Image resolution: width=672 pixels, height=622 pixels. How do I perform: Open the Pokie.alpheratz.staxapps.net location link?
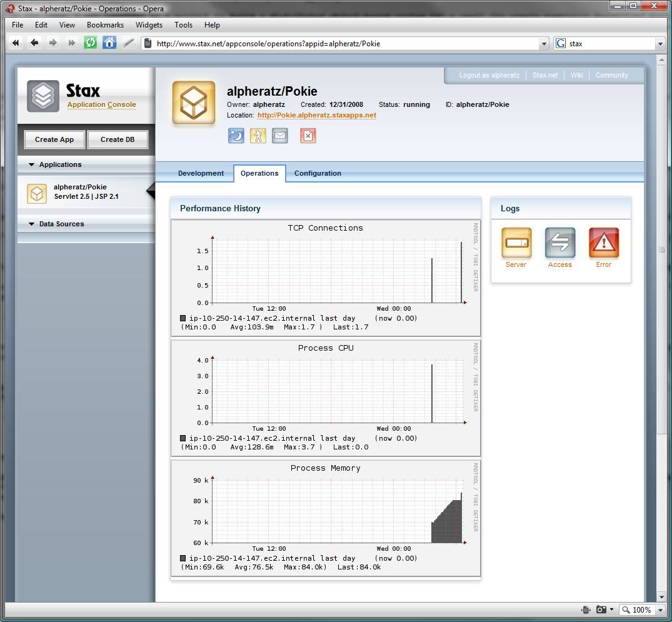[317, 115]
